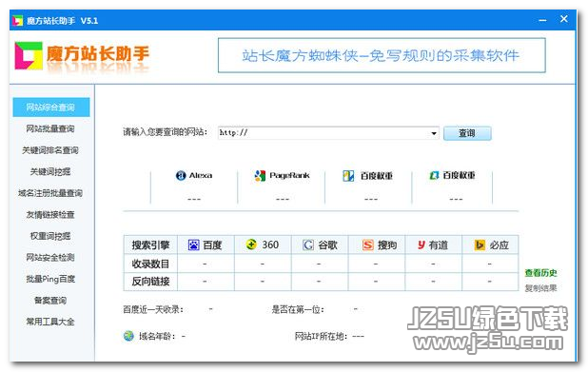Click the 查询 search button
The width and height of the screenshot is (588, 372).
tap(467, 133)
